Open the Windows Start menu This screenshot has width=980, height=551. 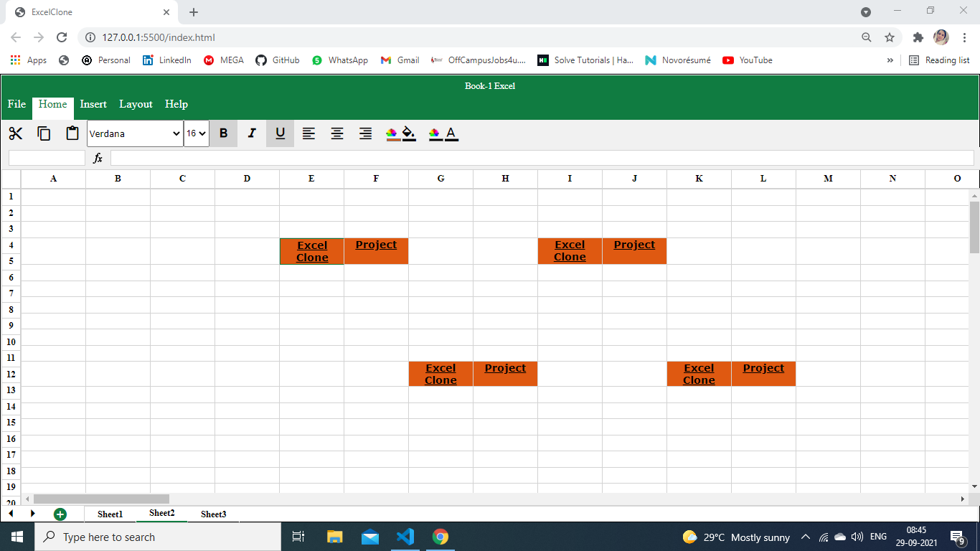click(x=17, y=537)
